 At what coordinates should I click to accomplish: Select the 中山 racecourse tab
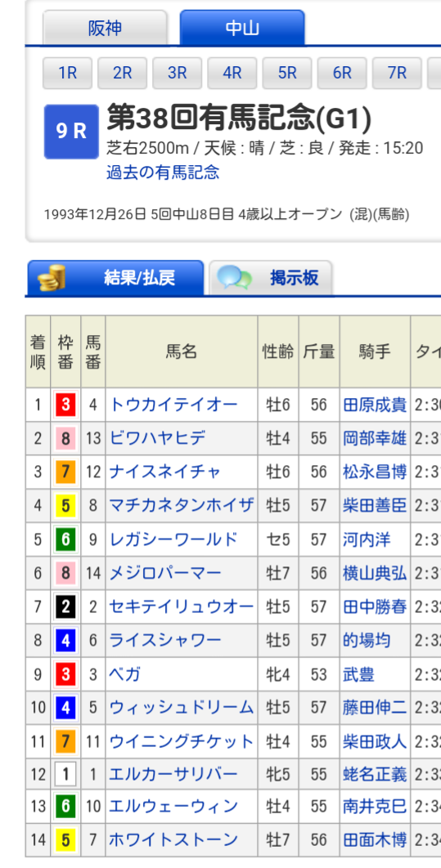[242, 28]
